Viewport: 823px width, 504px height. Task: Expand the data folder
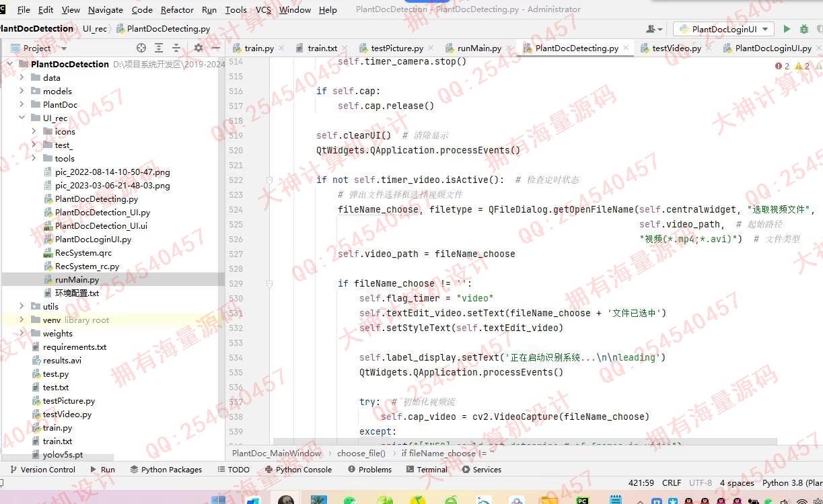22,77
